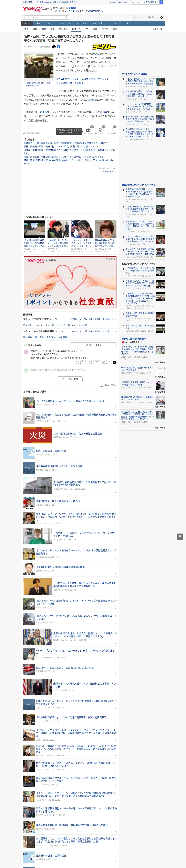Open the 速報 navigation tab
Screen dimensions: 186x868
click(x=38, y=24)
